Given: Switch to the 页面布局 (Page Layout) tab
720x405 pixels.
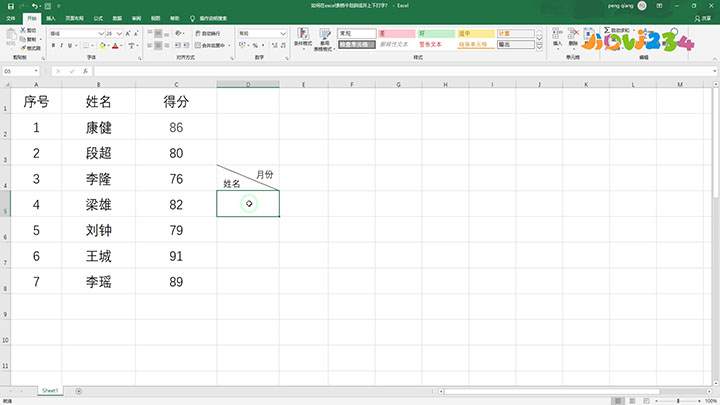Looking at the screenshot, I should [74, 18].
